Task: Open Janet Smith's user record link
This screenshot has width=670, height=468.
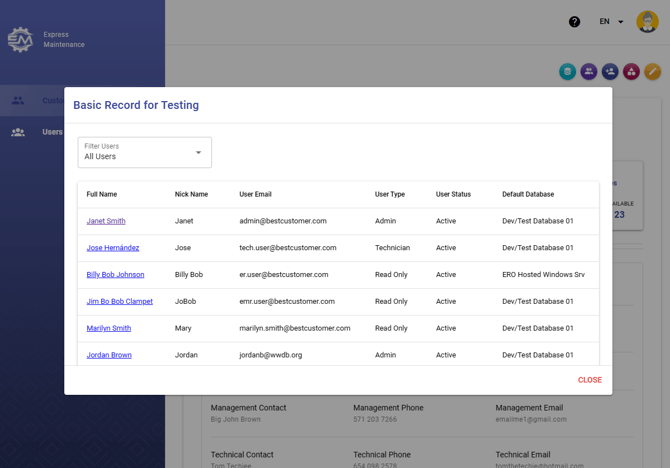Action: coord(106,221)
